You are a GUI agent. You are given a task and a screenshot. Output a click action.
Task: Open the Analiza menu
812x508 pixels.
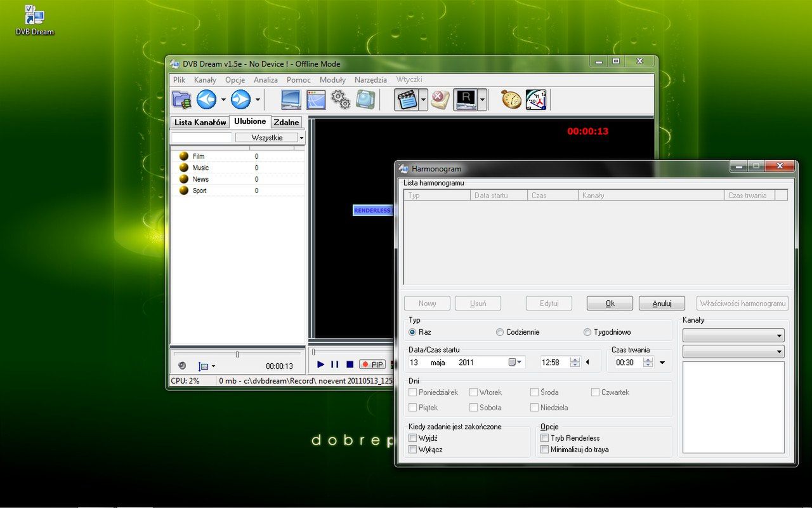266,80
